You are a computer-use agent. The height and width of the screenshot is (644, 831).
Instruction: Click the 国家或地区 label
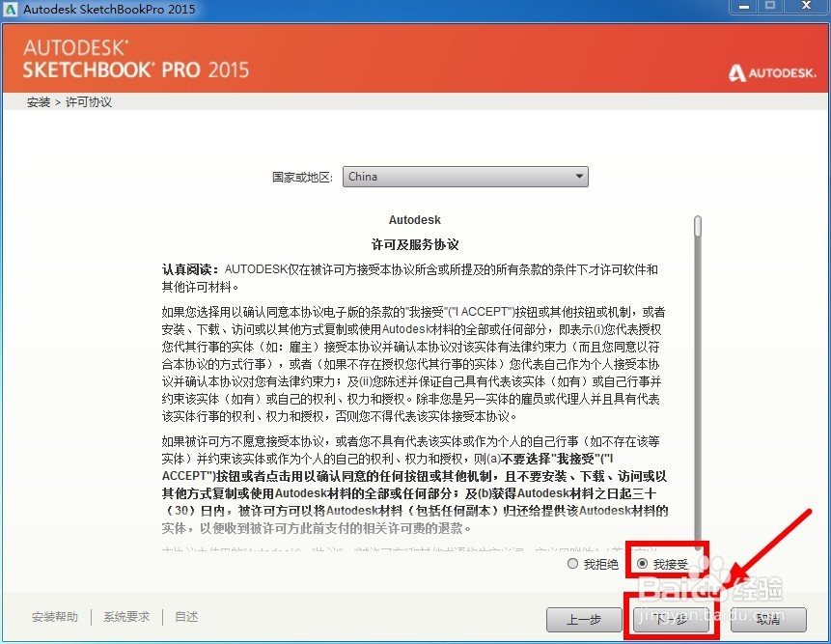click(302, 177)
